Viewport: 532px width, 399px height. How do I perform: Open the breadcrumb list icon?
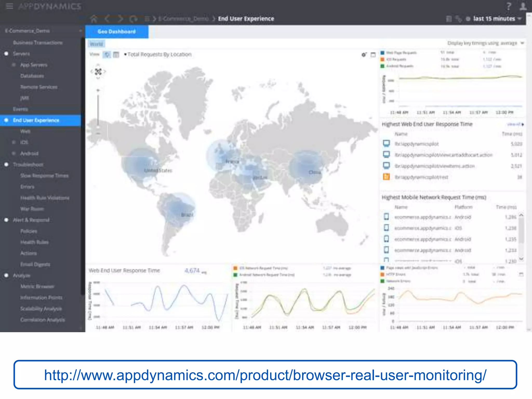(147, 19)
